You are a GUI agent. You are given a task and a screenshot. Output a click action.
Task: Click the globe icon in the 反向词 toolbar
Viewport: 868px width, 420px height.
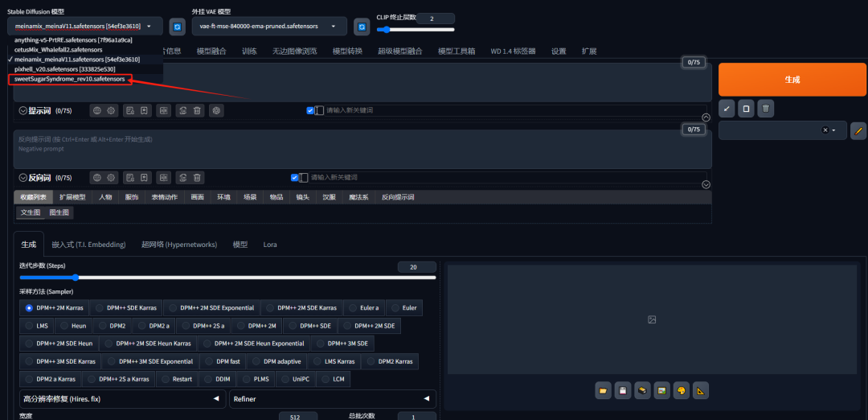pyautogui.click(x=97, y=177)
